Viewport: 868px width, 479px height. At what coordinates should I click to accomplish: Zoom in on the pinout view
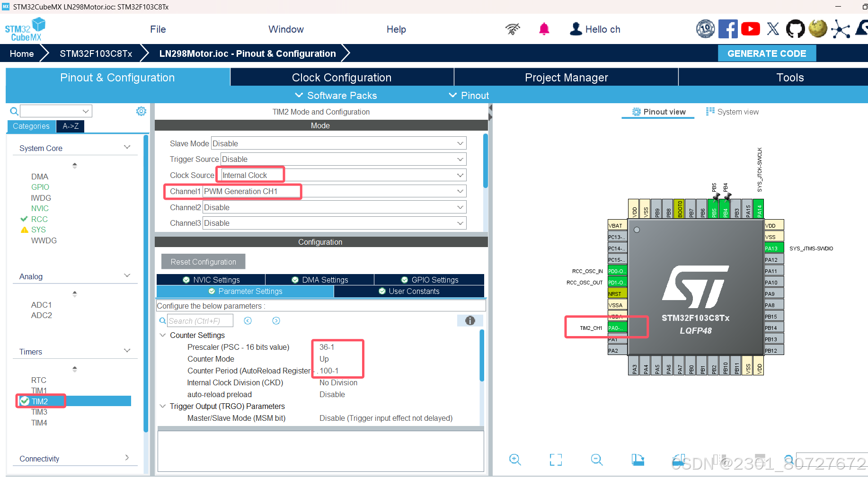pos(515,459)
